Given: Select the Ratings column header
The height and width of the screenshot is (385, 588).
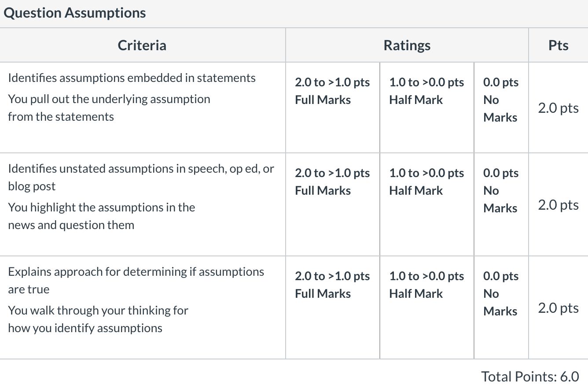Looking at the screenshot, I should [x=407, y=45].
